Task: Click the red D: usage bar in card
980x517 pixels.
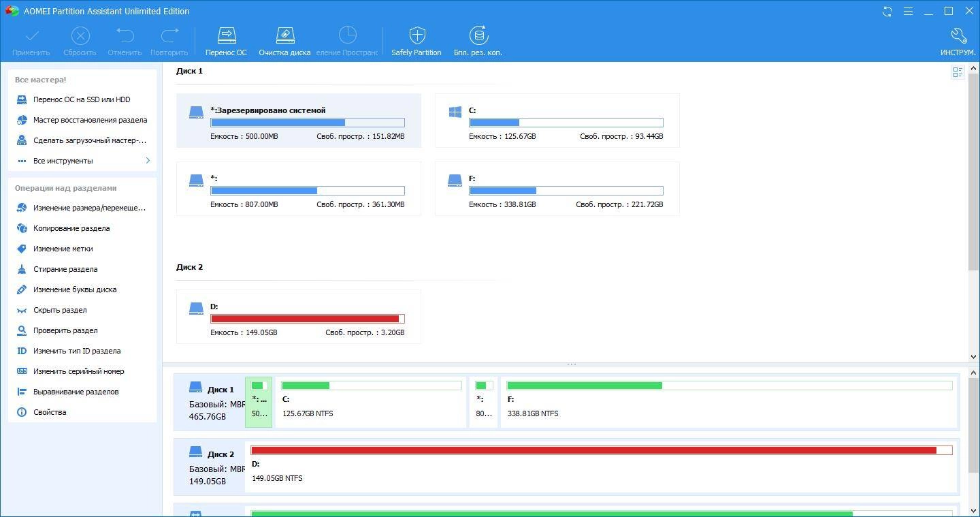Action: (307, 319)
